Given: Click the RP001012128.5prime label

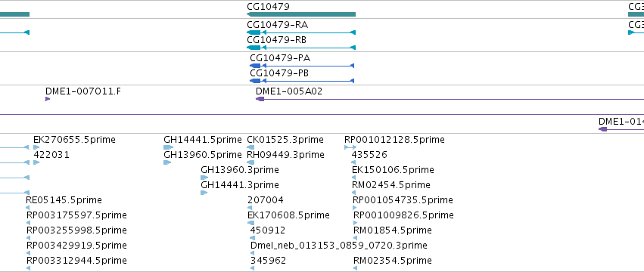Looking at the screenshot, I should pyautogui.click(x=395, y=140).
